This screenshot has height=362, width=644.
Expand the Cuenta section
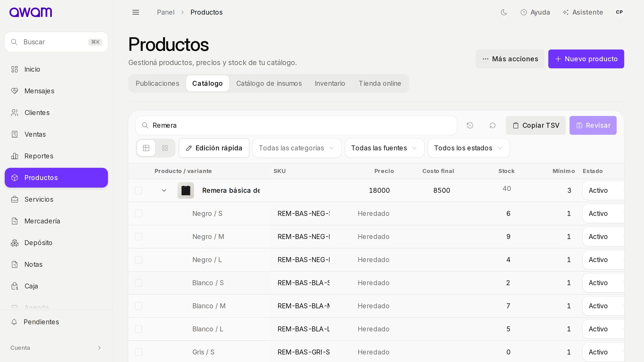56,348
